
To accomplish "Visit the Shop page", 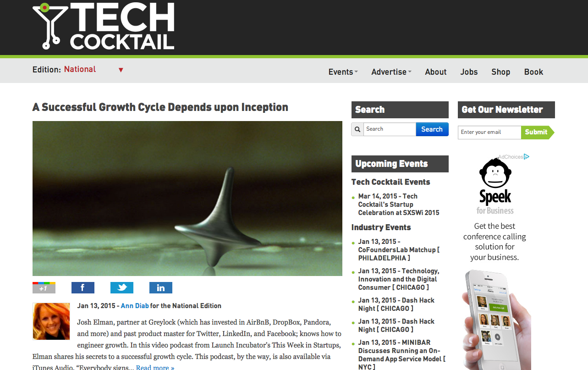I will click(x=501, y=72).
